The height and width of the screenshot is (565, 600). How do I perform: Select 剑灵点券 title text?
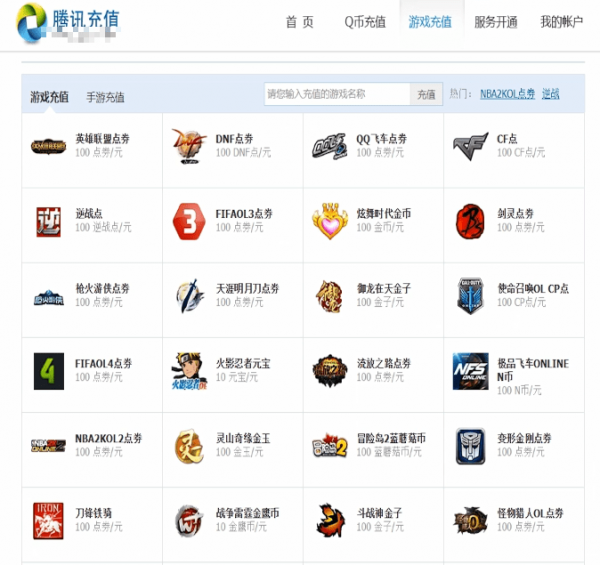515,213
